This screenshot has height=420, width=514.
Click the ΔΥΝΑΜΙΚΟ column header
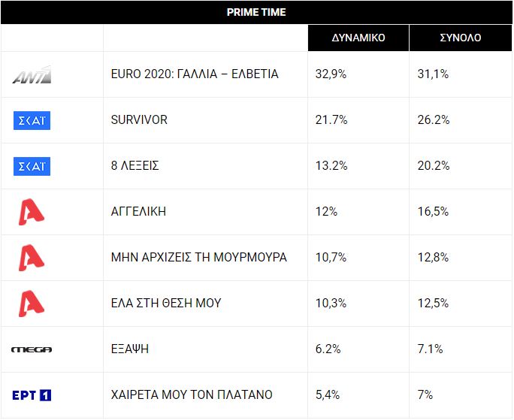point(358,38)
